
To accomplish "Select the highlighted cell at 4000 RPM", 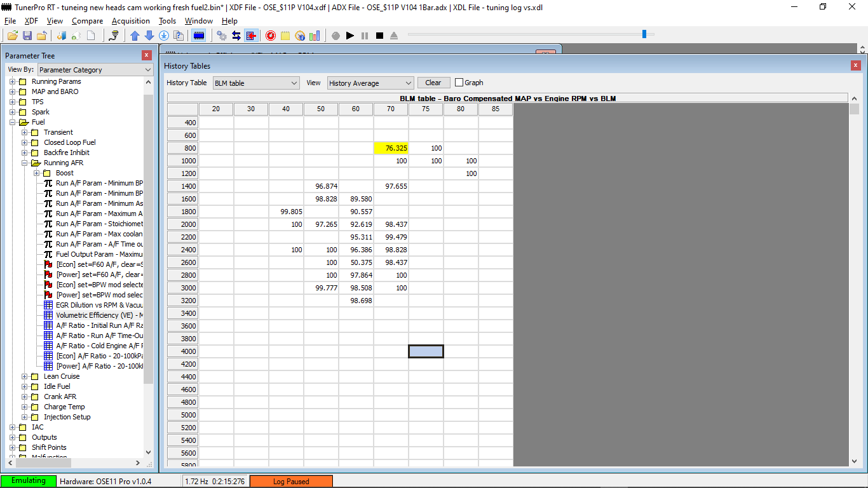I will tap(425, 351).
